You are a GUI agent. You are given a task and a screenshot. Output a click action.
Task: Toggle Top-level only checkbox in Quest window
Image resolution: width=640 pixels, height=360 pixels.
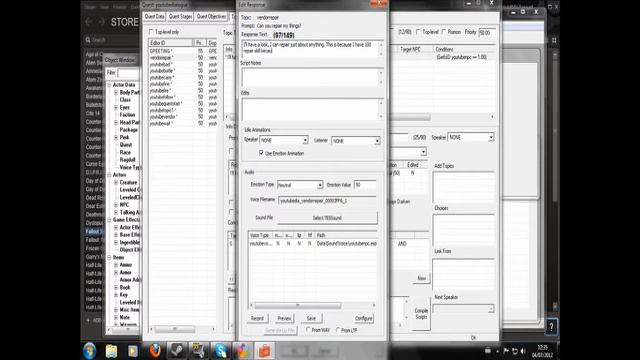(151, 32)
